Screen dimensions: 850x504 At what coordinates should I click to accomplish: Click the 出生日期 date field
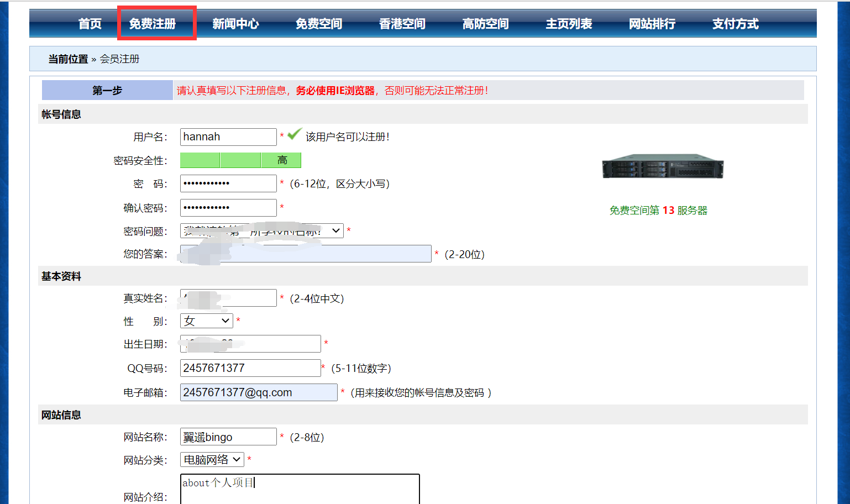point(250,344)
